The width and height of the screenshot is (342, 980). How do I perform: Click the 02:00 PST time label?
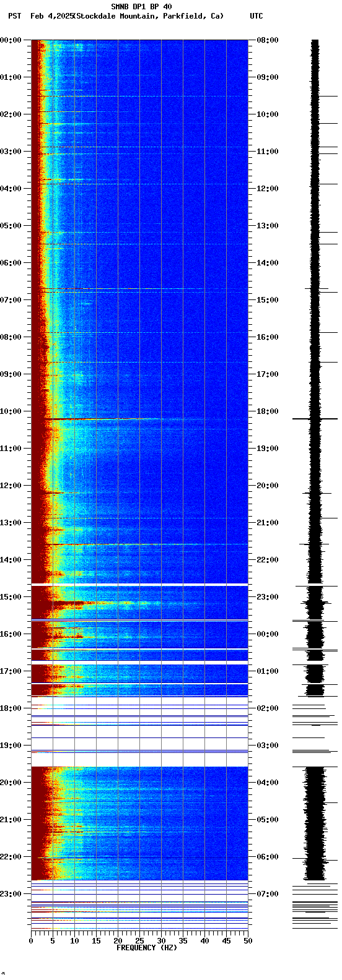click(11, 114)
